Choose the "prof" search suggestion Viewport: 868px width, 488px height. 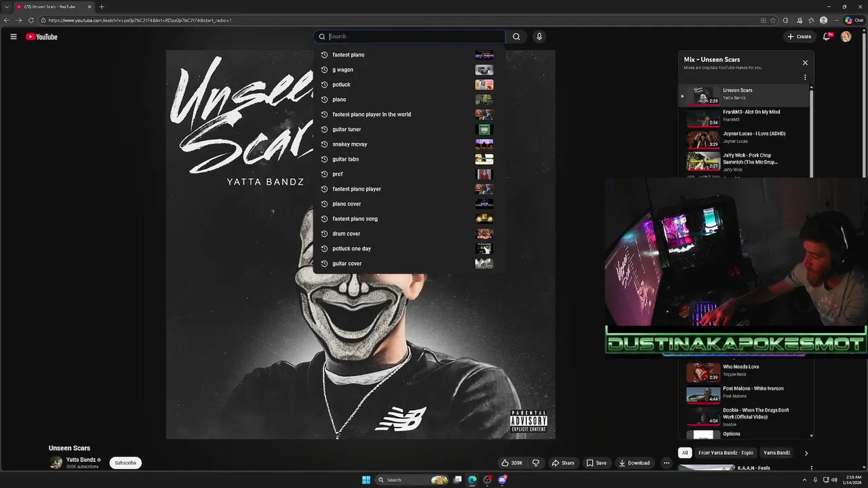(408, 174)
